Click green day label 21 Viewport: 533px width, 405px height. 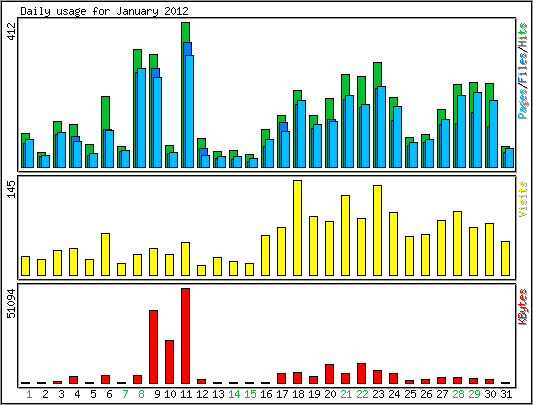pyautogui.click(x=346, y=394)
